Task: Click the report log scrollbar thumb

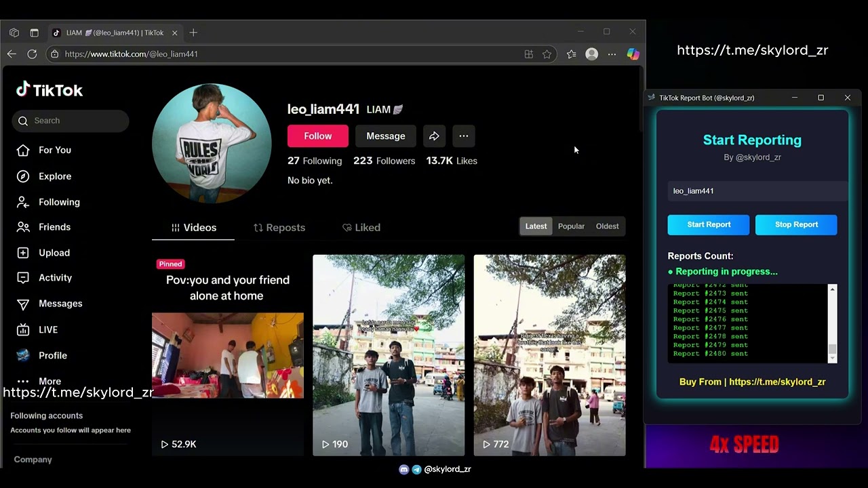Action: click(832, 350)
